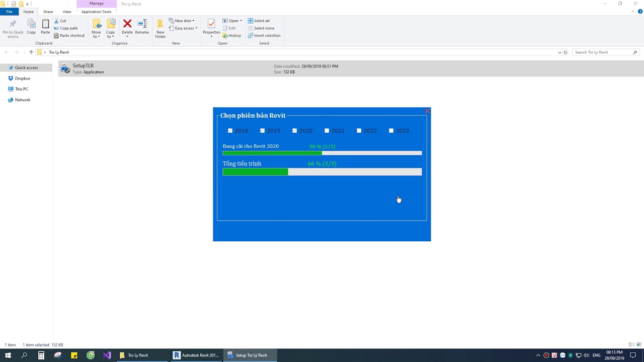Click the Refresh button beside address bar
The height and width of the screenshot is (362, 644).
566,52
